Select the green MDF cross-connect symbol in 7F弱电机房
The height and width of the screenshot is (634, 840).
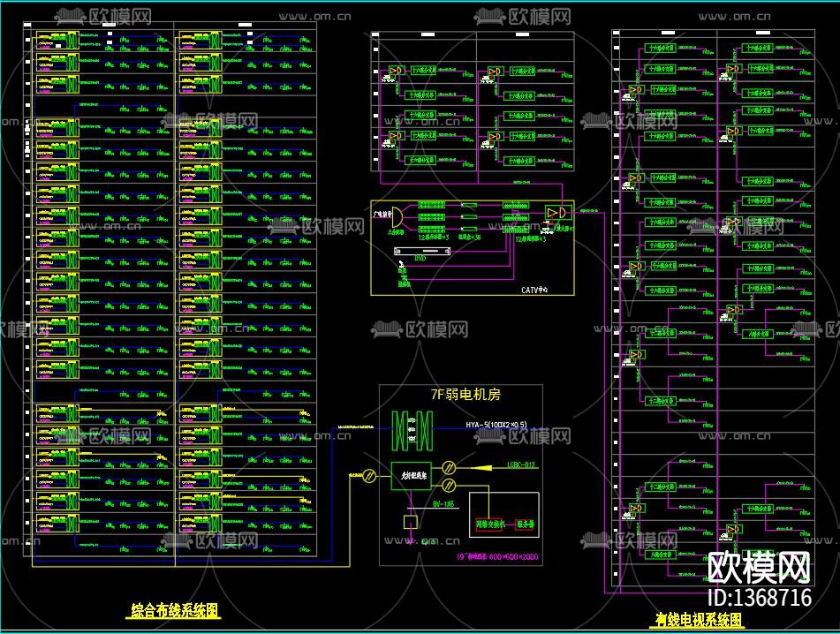click(412, 431)
